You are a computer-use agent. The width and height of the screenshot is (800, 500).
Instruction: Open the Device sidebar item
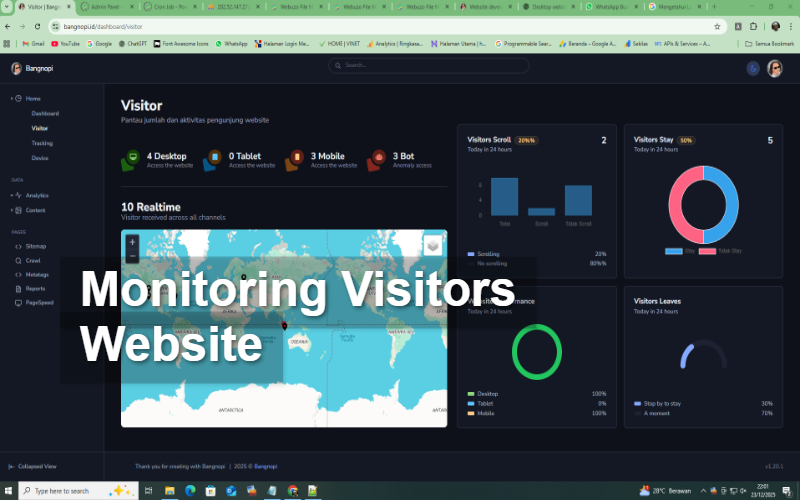click(40, 158)
